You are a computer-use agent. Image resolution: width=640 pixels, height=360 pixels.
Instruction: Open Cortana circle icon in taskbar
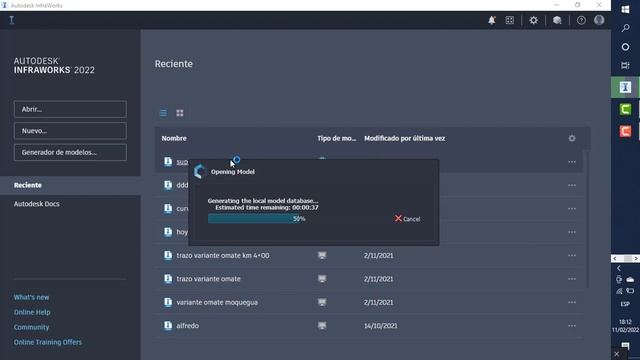pos(625,47)
